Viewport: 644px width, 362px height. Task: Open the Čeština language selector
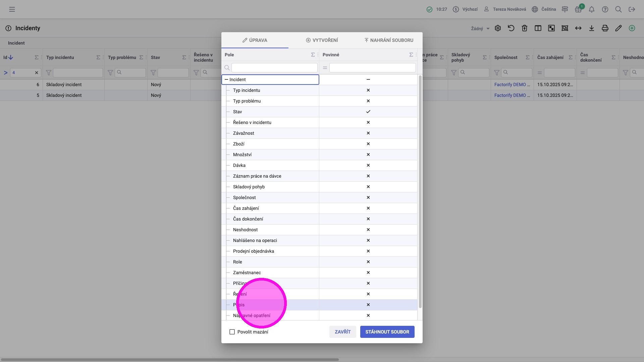click(544, 9)
